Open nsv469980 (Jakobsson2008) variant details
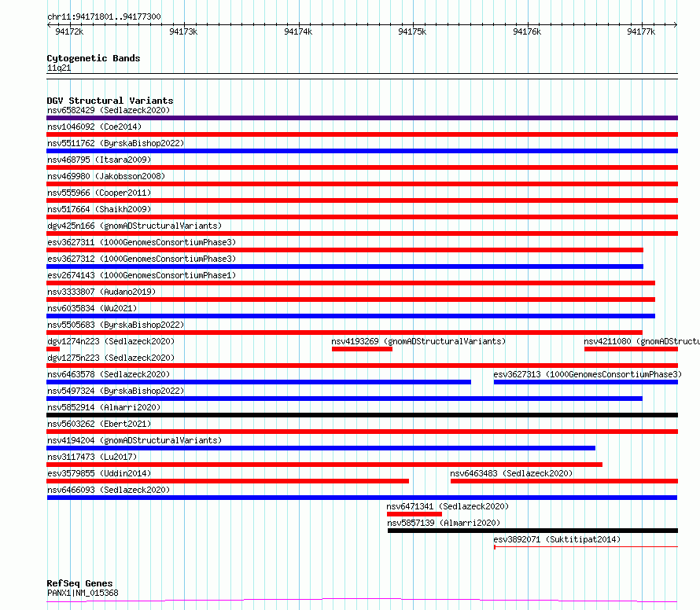 coord(106,176)
